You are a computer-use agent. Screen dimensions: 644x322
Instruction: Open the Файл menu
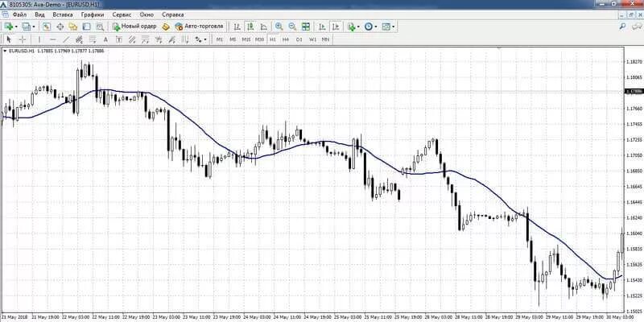point(19,14)
